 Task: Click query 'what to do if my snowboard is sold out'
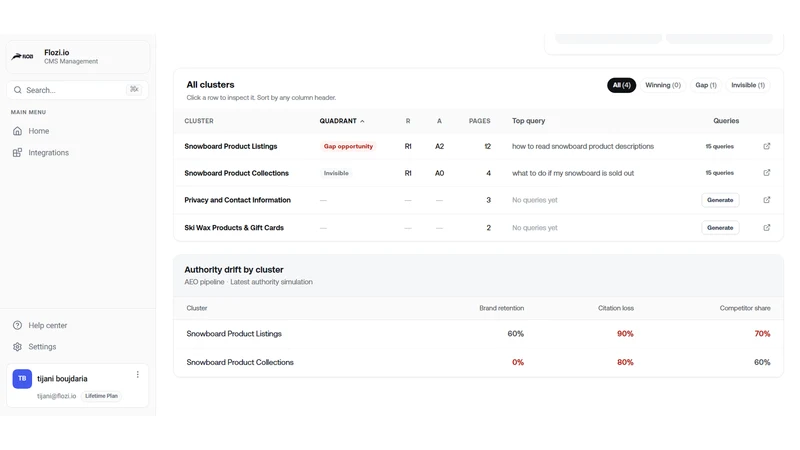coord(573,173)
